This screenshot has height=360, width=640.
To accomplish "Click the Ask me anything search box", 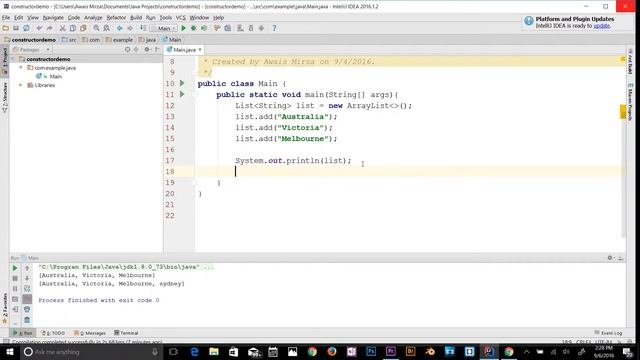I will [x=91, y=352].
